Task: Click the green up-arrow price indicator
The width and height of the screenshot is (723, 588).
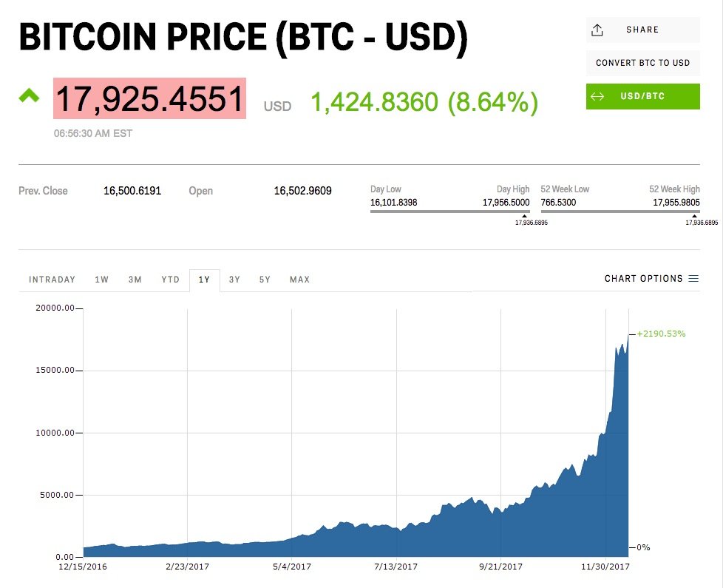Action: 29,95
